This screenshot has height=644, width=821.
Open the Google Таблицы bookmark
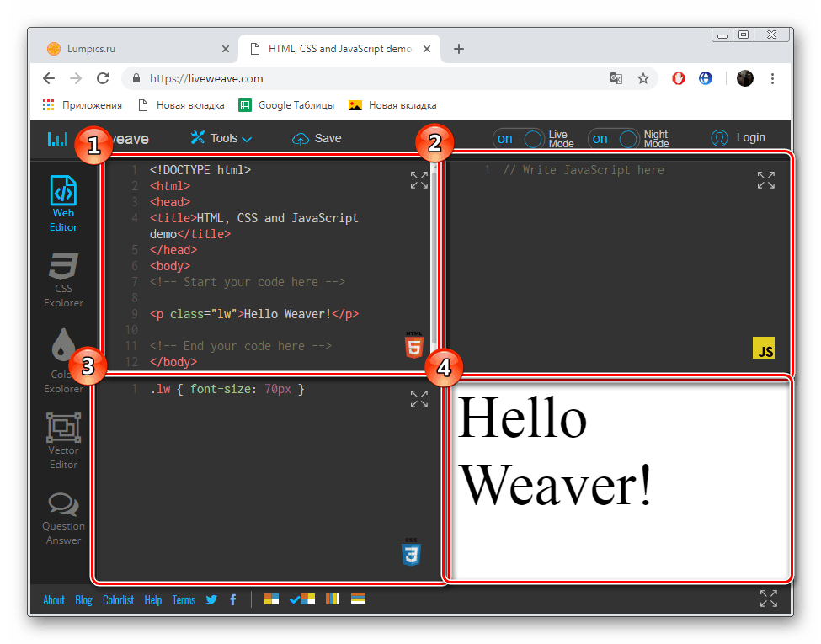point(286,105)
